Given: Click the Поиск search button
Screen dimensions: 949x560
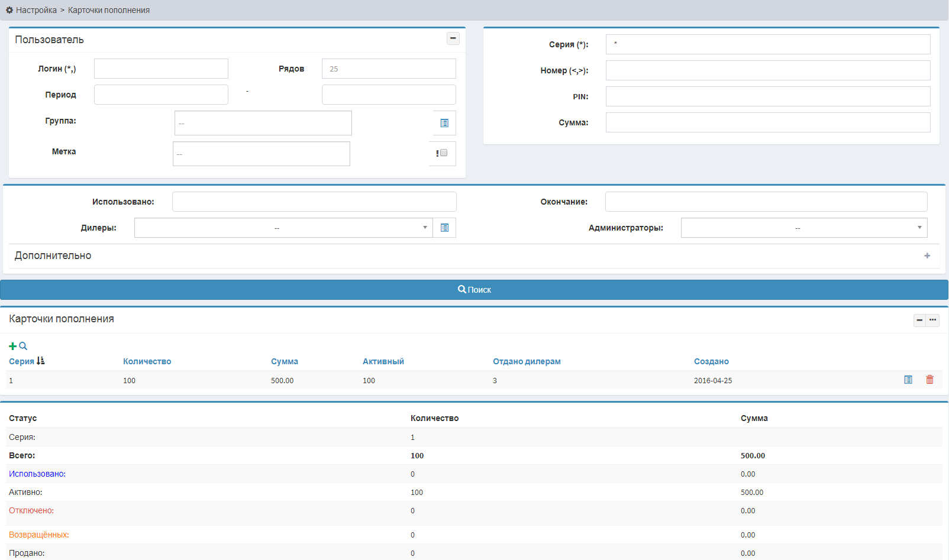Looking at the screenshot, I should pyautogui.click(x=474, y=290).
